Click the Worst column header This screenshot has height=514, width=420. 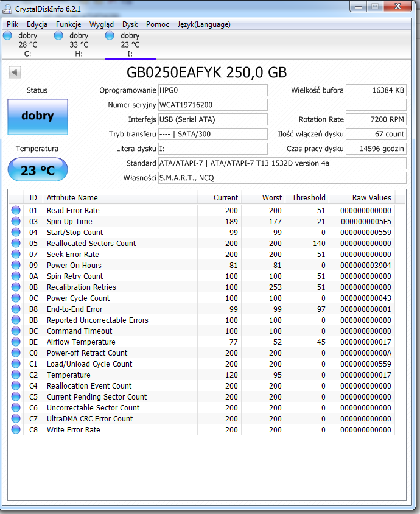[264, 198]
